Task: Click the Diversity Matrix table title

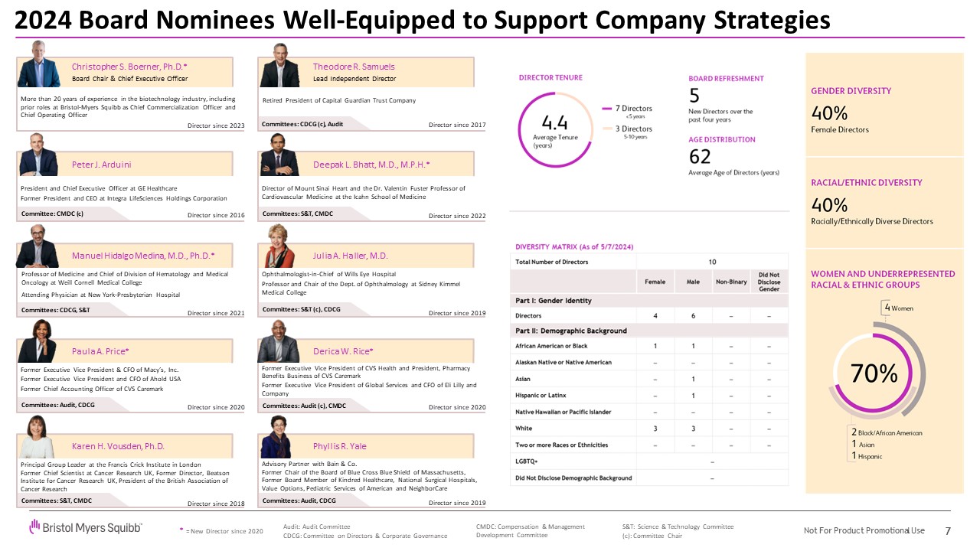Action: (x=574, y=246)
